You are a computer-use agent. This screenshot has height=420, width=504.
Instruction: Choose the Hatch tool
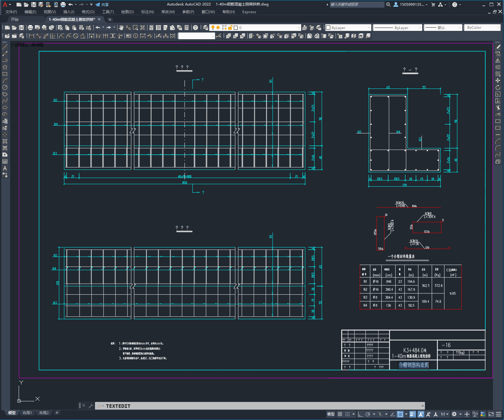click(5, 141)
